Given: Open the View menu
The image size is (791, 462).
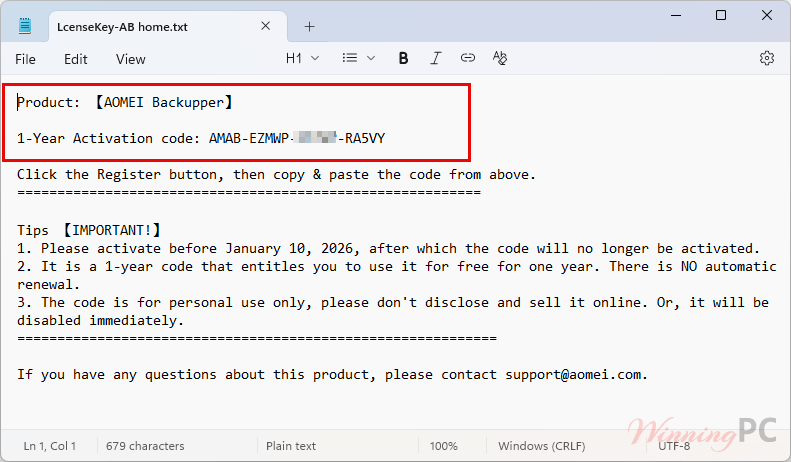Looking at the screenshot, I should click(x=131, y=59).
